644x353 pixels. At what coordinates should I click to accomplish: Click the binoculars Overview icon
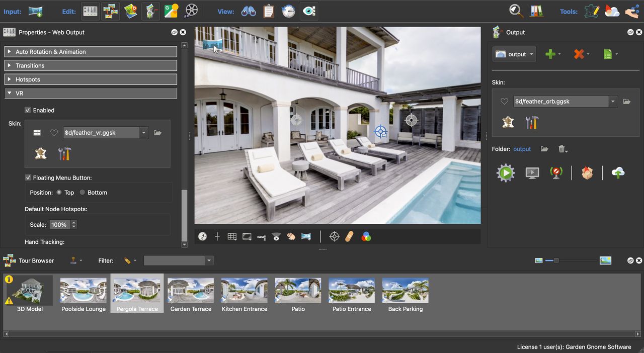[x=249, y=11]
